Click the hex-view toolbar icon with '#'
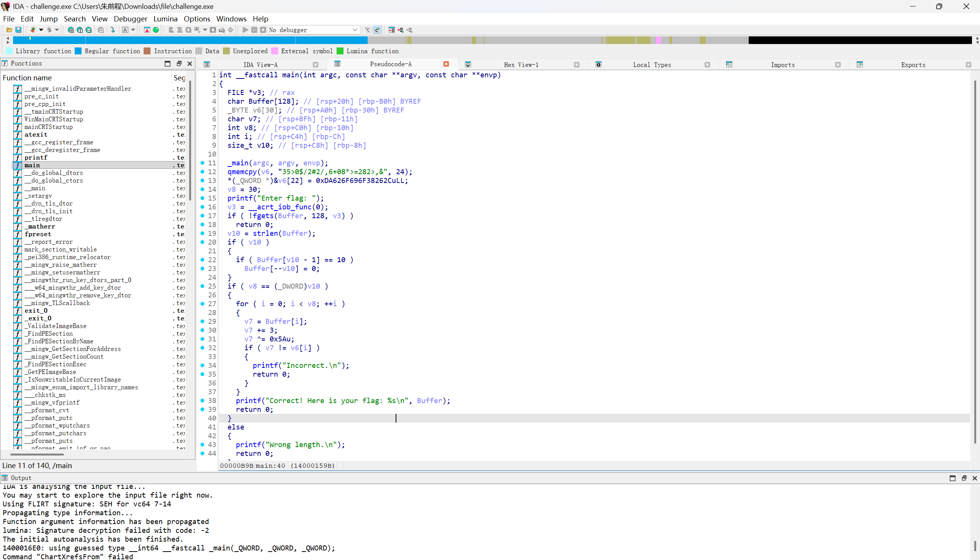This screenshot has height=560, width=980. (x=71, y=30)
